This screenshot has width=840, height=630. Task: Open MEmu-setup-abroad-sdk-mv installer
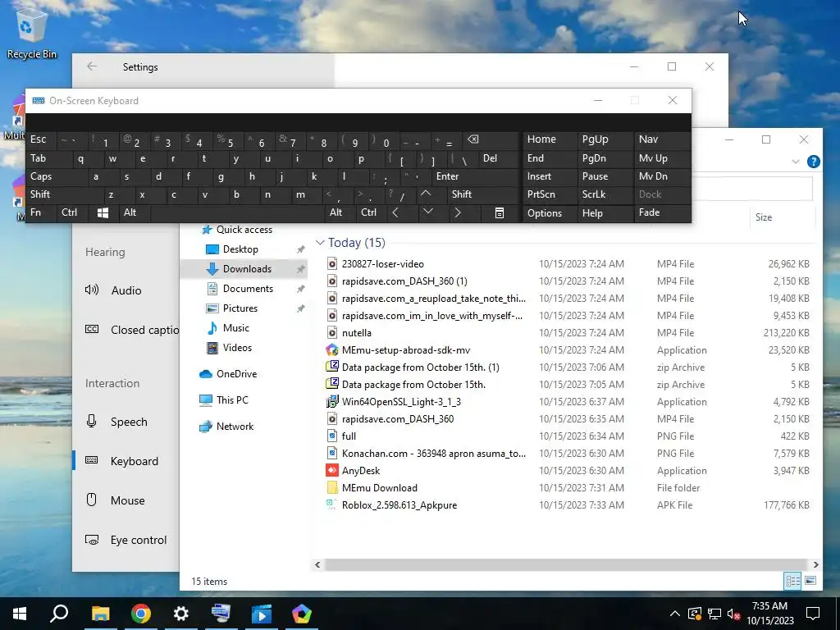coord(405,349)
